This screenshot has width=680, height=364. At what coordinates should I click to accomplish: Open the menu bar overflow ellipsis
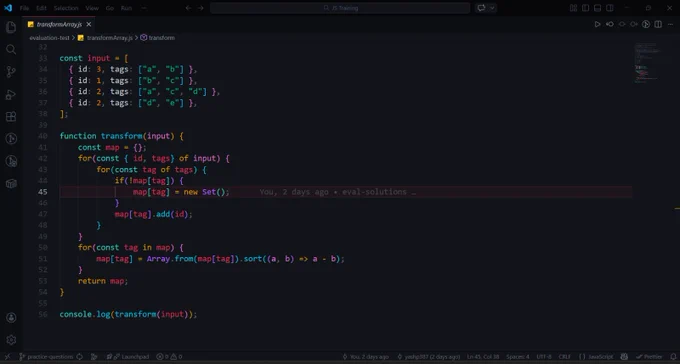[144, 8]
